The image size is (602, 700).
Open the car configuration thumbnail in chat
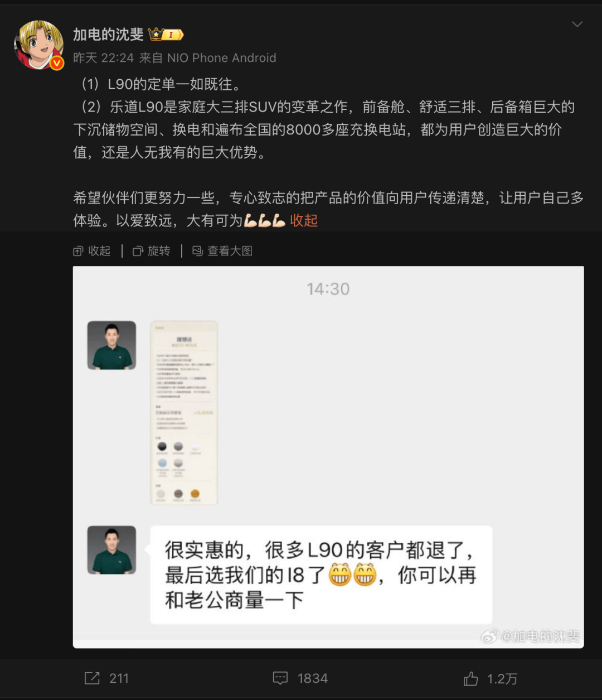[184, 413]
